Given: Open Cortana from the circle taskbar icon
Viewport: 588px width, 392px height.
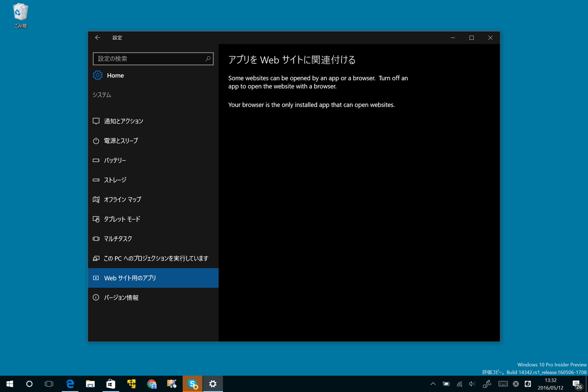Looking at the screenshot, I should click(x=29, y=384).
